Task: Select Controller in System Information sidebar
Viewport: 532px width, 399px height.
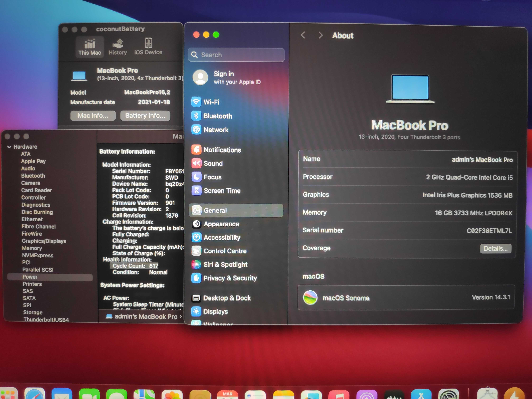Action: 33,198
